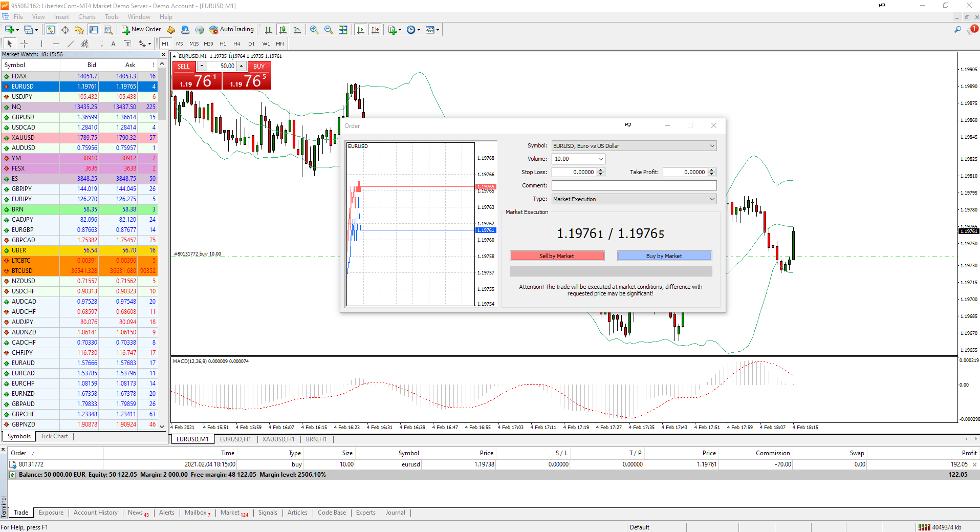Zoom in on the chart
This screenshot has height=532, width=980.
point(314,30)
